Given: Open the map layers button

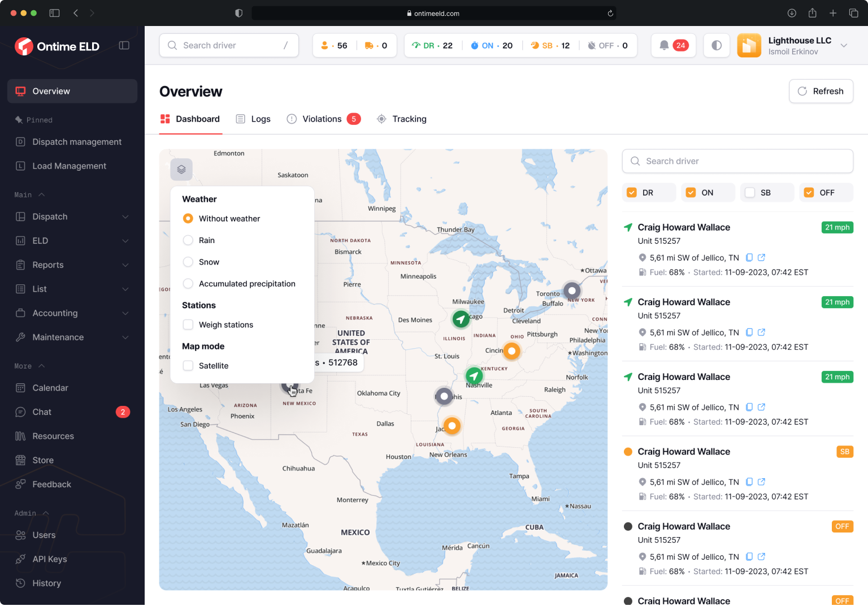Looking at the screenshot, I should (181, 169).
